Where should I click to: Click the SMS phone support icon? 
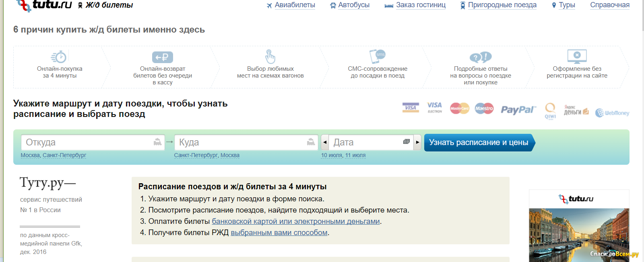pos(377,56)
